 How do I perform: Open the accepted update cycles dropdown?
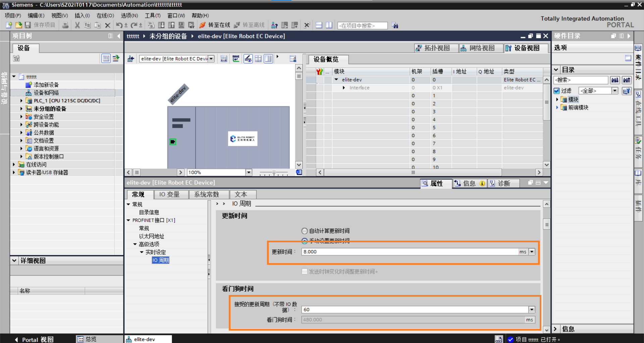click(532, 309)
